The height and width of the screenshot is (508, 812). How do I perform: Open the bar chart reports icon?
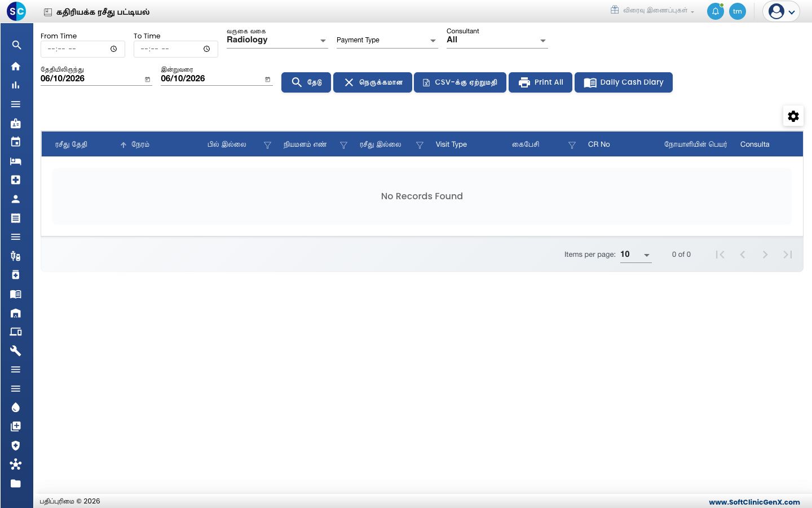coord(16,85)
